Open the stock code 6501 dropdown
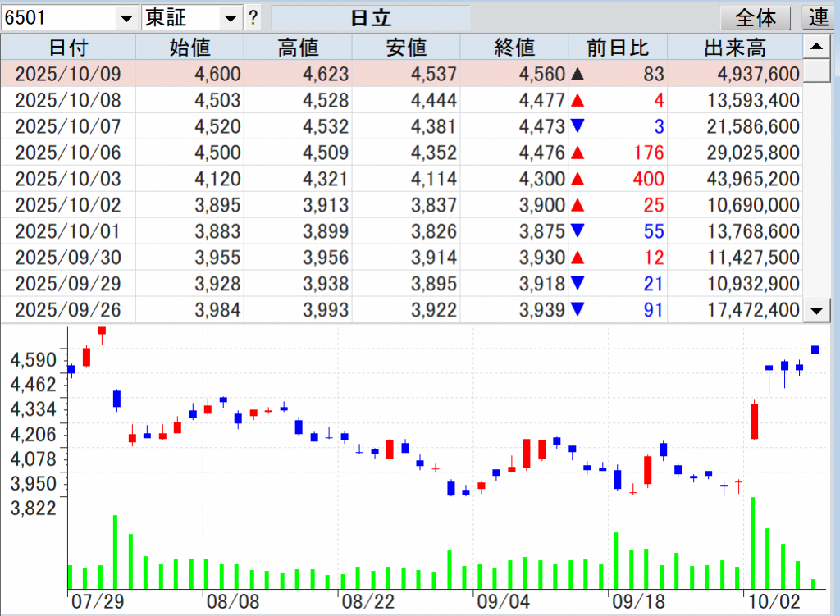The width and height of the screenshot is (840, 616). [126, 18]
